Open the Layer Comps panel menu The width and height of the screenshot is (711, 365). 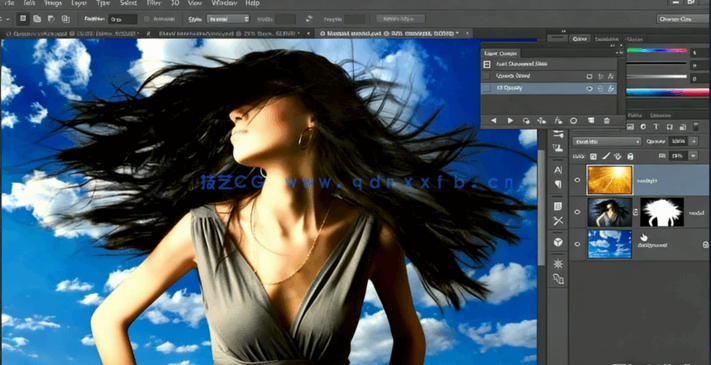(621, 53)
